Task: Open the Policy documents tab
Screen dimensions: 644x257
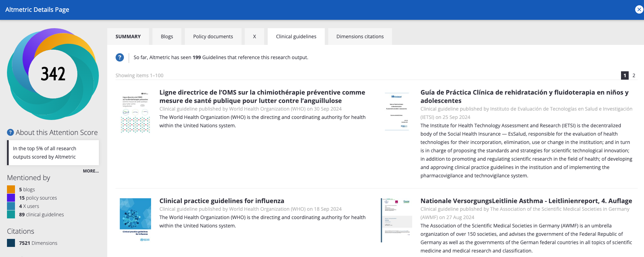Action: tap(213, 37)
